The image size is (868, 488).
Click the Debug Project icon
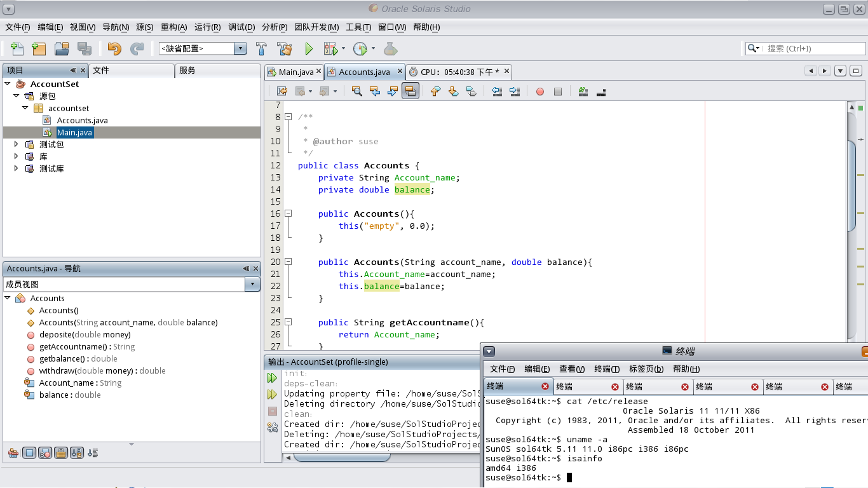point(330,48)
